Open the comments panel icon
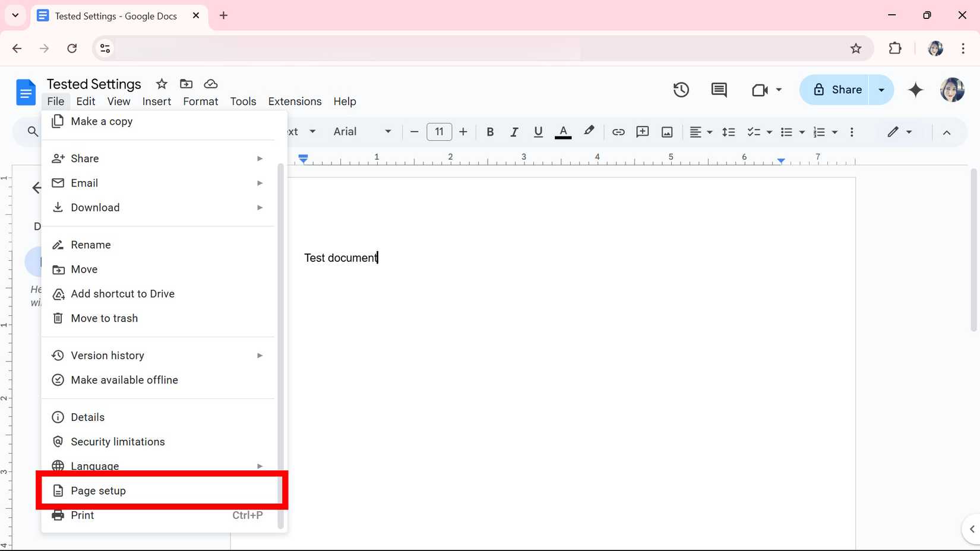 718,90
